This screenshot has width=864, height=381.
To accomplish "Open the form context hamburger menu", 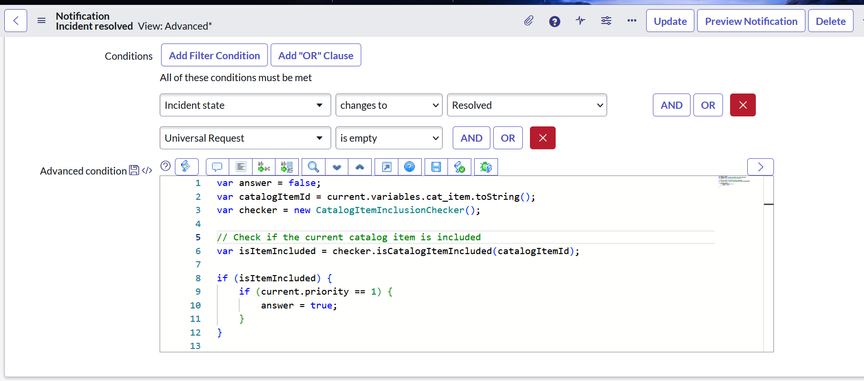I will pos(41,21).
